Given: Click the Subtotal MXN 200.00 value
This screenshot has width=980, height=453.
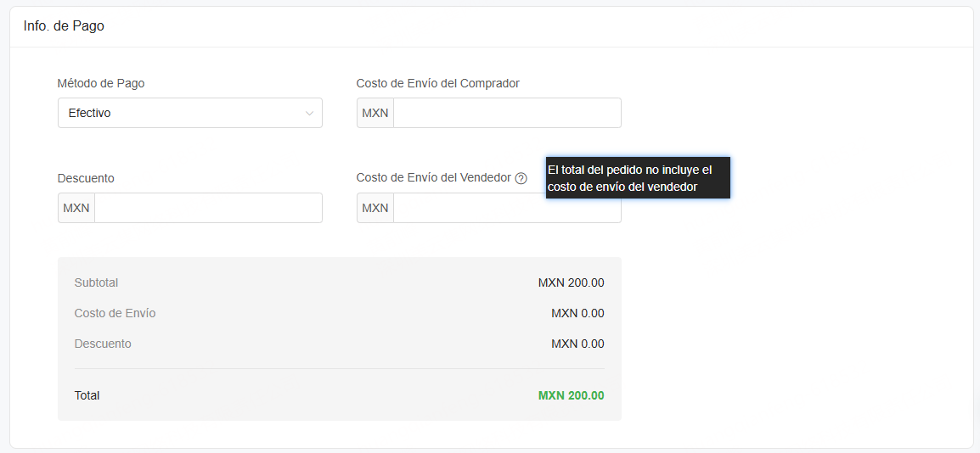Looking at the screenshot, I should [x=572, y=282].
